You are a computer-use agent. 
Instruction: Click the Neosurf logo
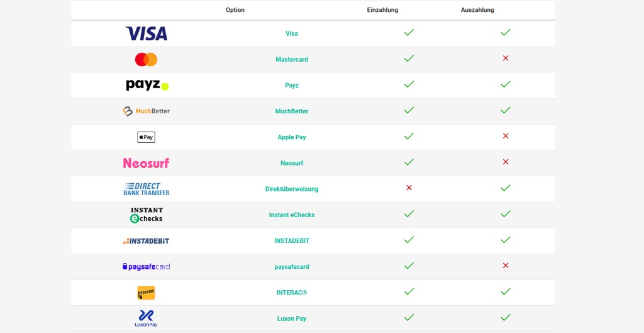click(146, 163)
